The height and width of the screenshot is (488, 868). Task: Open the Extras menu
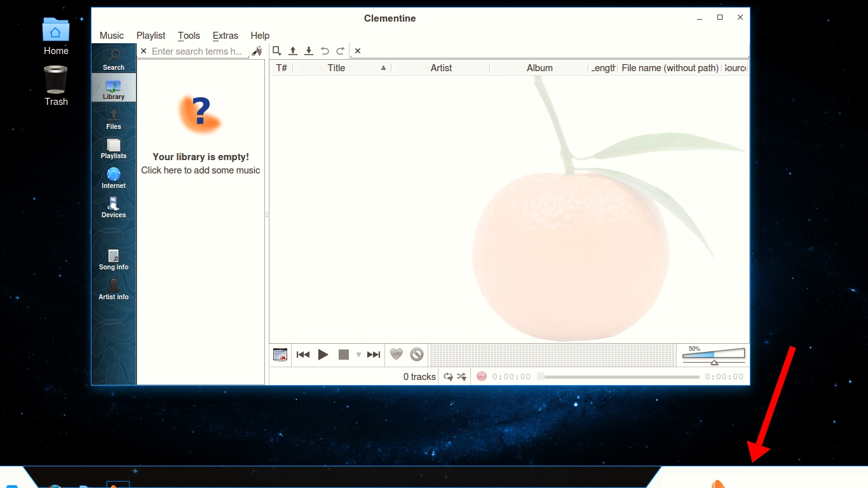(x=225, y=36)
